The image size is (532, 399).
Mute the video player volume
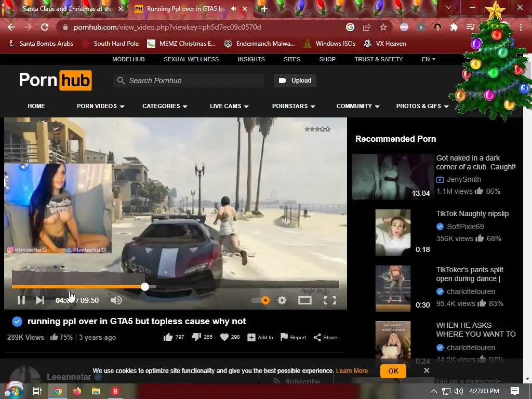(116, 300)
